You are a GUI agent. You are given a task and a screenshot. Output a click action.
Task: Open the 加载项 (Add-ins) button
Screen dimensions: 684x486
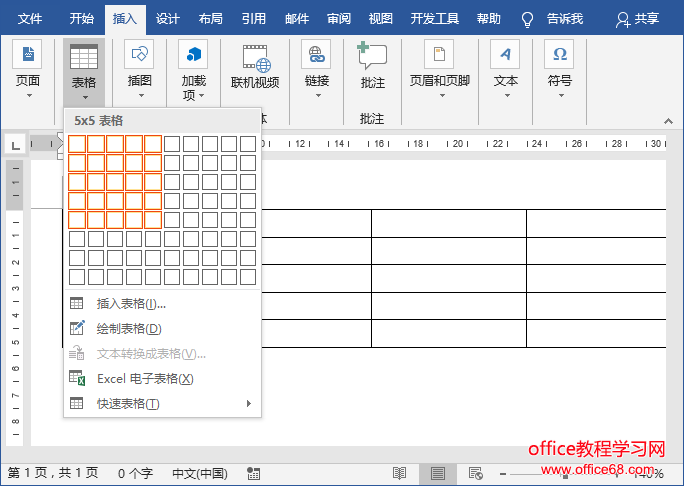tap(193, 70)
